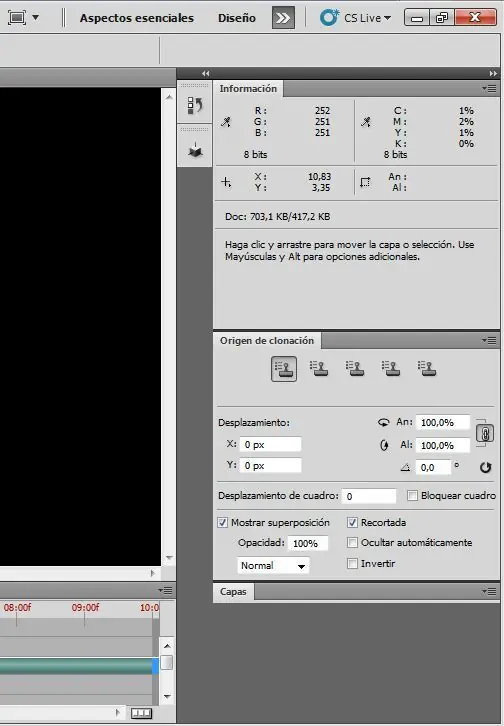504x726 pixels.
Task: Enable the Bloquear cuadro checkbox
Action: click(x=412, y=495)
